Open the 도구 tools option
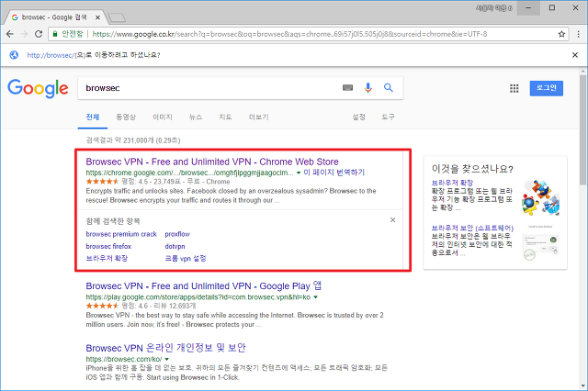 (x=388, y=117)
